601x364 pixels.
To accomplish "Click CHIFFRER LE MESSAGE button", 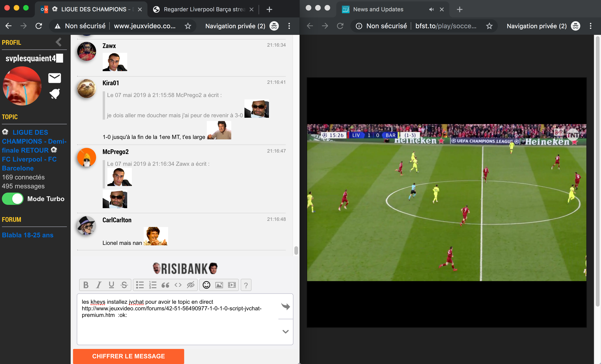I will [x=128, y=356].
